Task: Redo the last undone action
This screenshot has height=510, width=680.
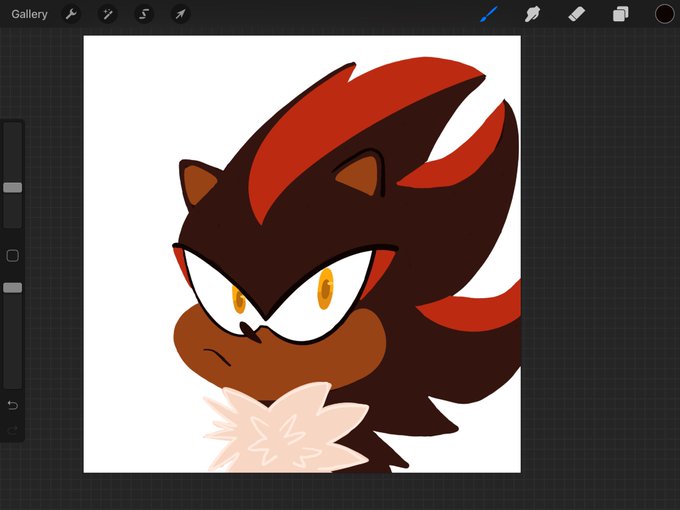Action: tap(13, 430)
